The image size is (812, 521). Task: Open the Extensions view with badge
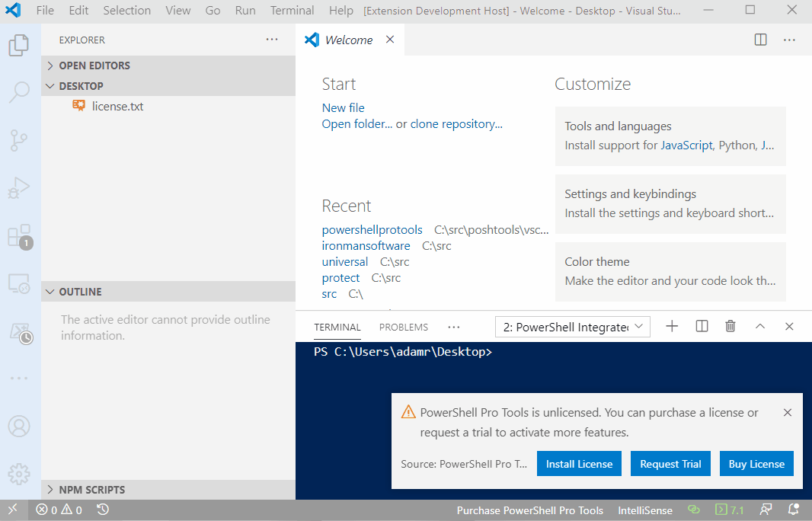coord(19,236)
